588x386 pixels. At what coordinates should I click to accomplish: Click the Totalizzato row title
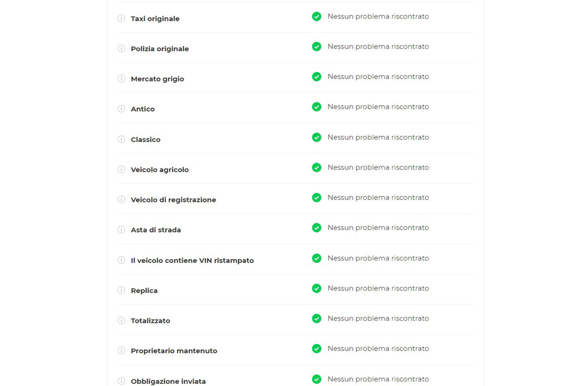[150, 321]
